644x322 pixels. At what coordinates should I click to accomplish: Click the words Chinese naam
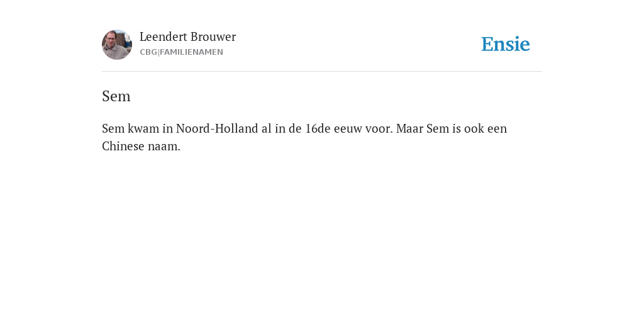(141, 146)
